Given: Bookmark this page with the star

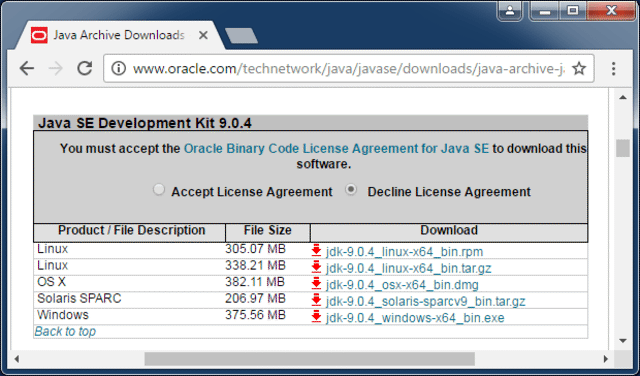Looking at the screenshot, I should point(579,68).
